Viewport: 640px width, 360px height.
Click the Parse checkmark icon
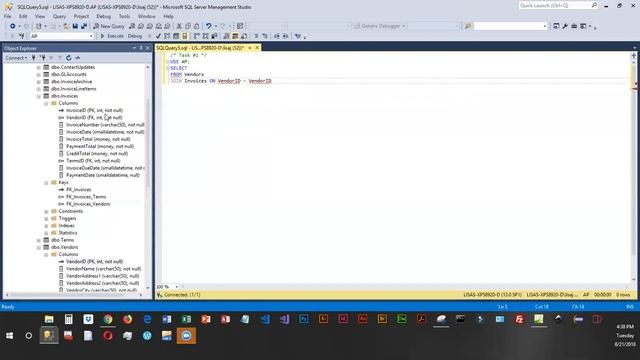click(158, 36)
